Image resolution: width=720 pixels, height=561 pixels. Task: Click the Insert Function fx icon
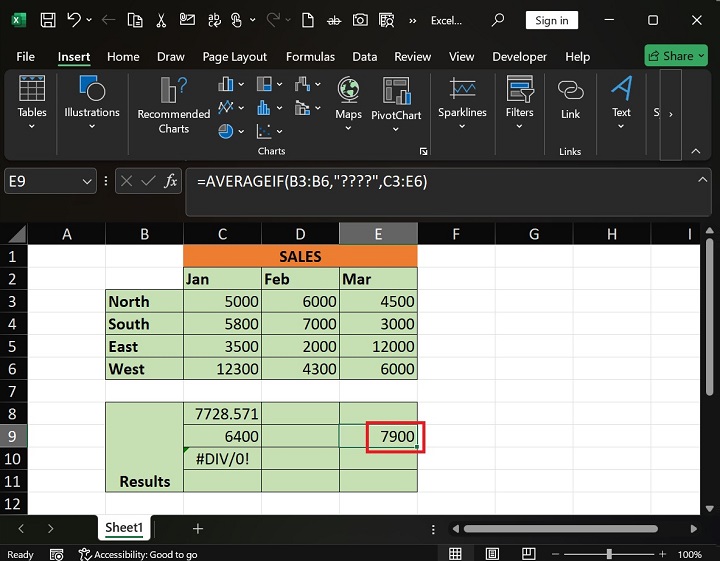pos(171,181)
